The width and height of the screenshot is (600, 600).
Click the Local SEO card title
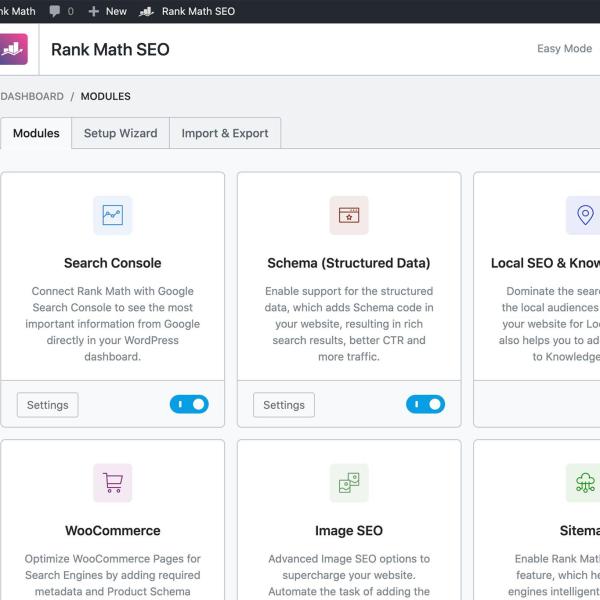(545, 263)
